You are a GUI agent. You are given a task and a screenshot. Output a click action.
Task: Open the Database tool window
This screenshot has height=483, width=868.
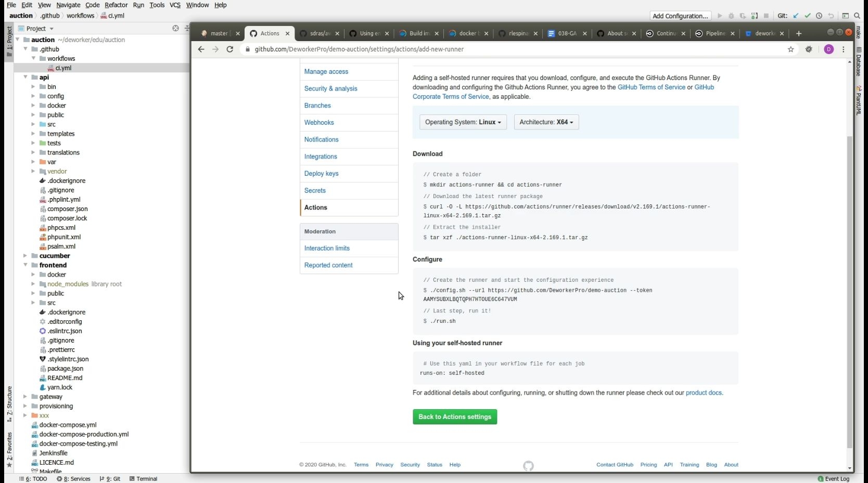[x=859, y=61]
